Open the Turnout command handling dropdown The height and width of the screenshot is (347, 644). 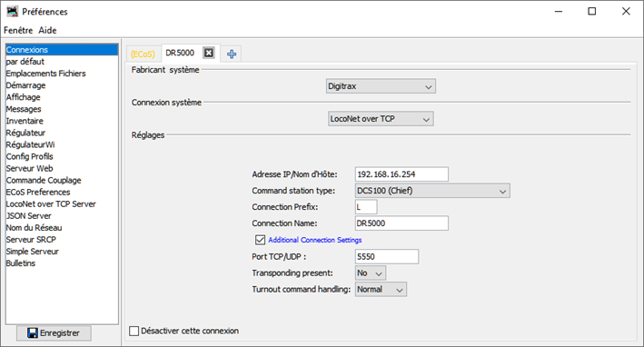(x=381, y=290)
